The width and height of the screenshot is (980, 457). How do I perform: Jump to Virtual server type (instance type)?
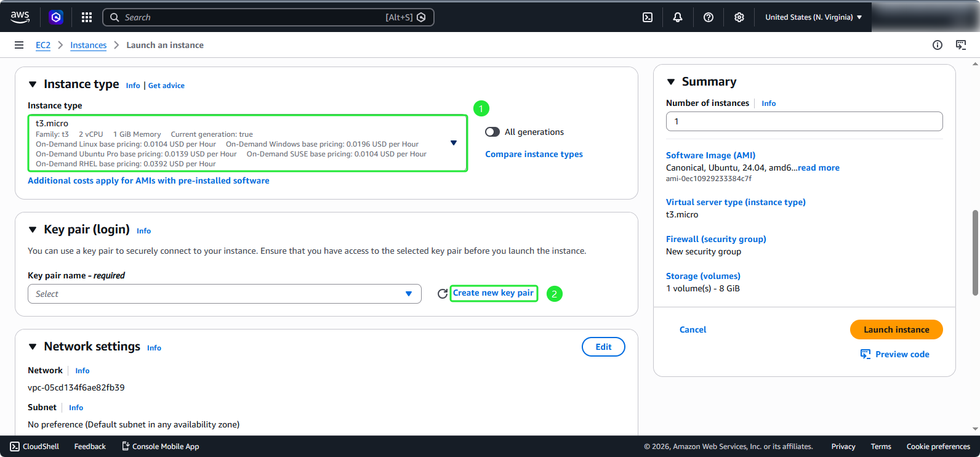click(736, 202)
